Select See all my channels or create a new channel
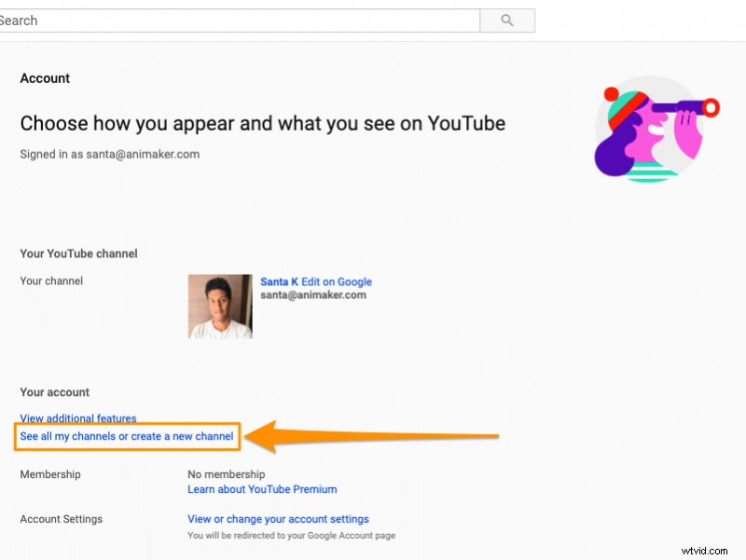Viewport: 746px width, 560px height. [126, 435]
